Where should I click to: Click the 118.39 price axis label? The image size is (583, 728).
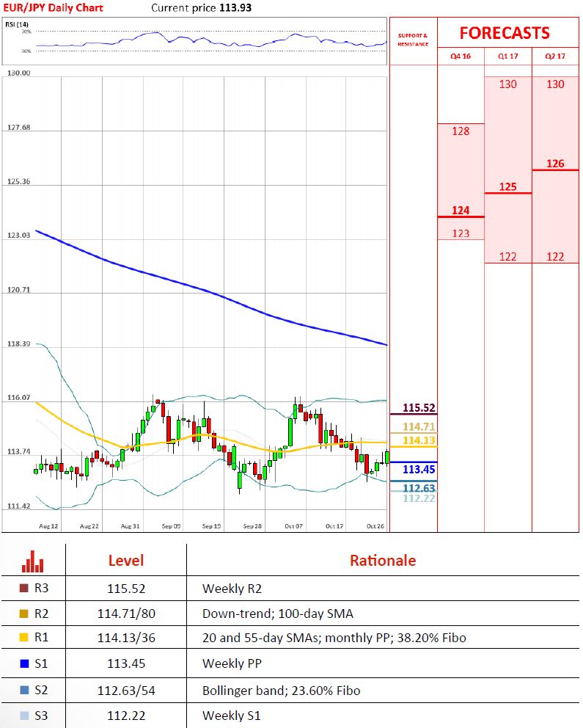click(x=18, y=343)
